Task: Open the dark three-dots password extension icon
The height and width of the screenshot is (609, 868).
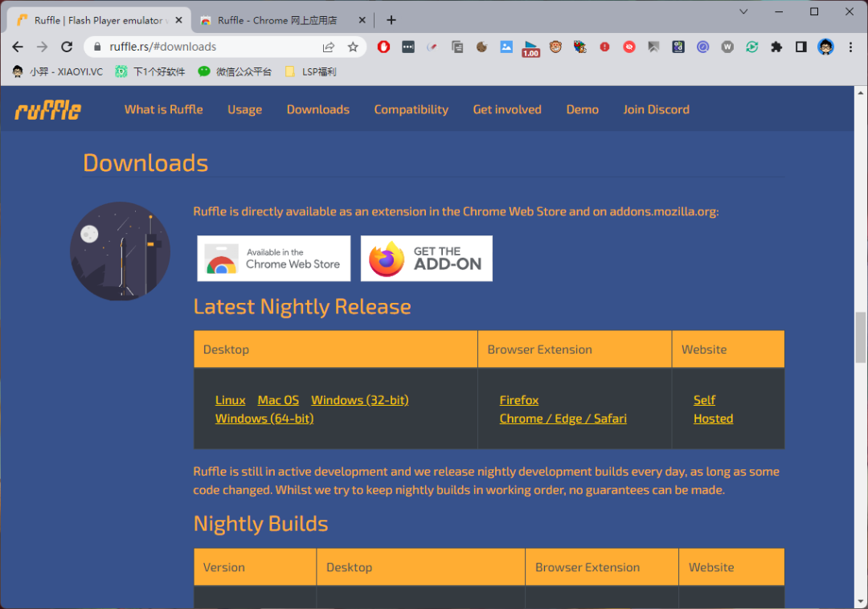Action: coord(408,47)
